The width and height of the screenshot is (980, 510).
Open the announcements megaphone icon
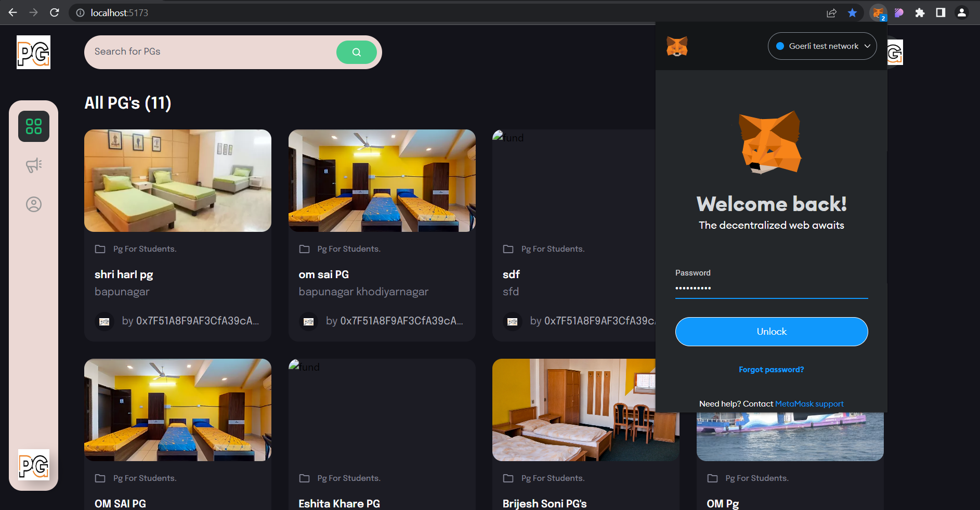tap(33, 165)
